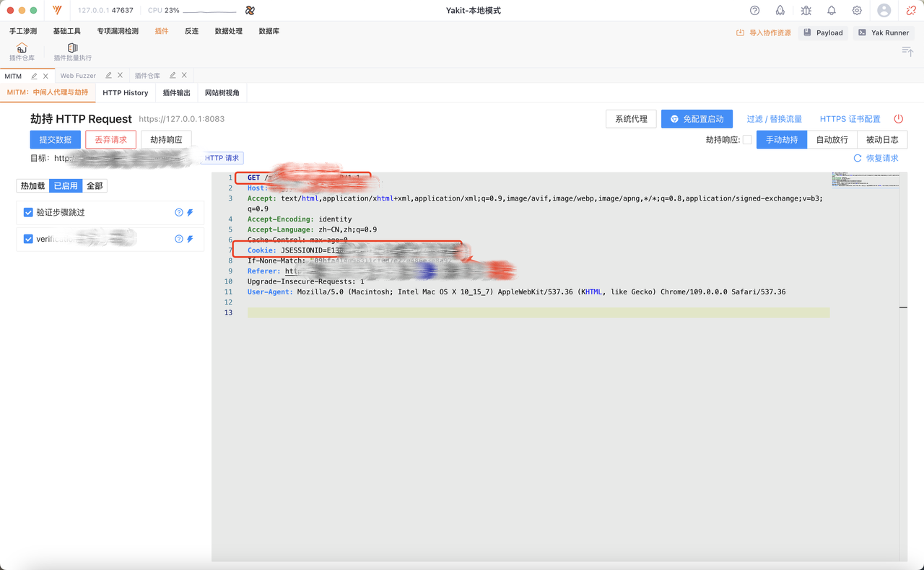Switch to the HTTP History tab
Image resolution: width=924 pixels, height=570 pixels.
coord(125,93)
